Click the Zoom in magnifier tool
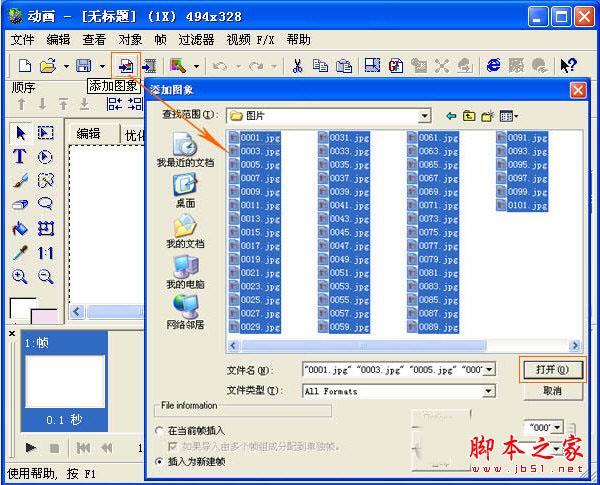The image size is (600, 485). 20,276
